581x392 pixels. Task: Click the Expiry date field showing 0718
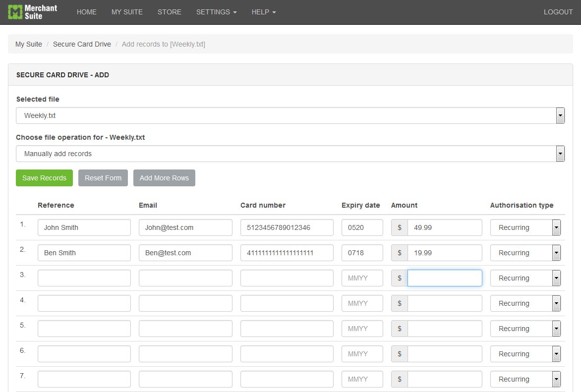click(x=362, y=253)
